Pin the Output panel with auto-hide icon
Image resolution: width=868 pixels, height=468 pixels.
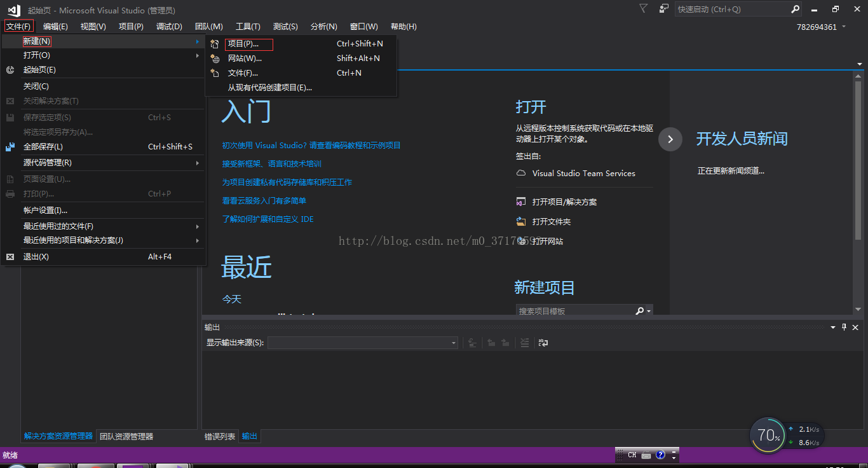pyautogui.click(x=844, y=327)
